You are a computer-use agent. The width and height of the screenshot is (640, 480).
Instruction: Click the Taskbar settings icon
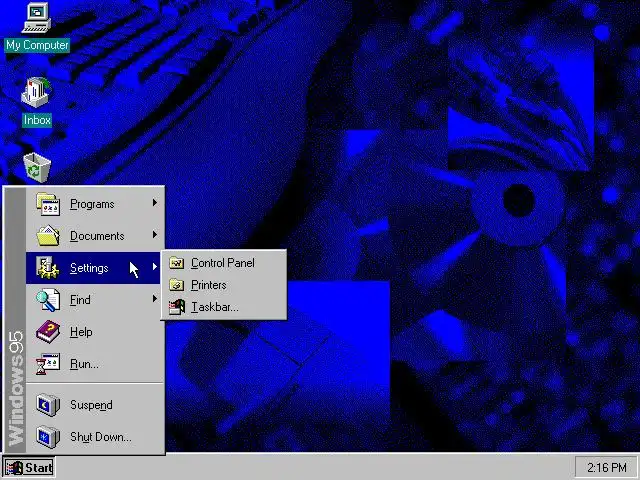tap(177, 307)
